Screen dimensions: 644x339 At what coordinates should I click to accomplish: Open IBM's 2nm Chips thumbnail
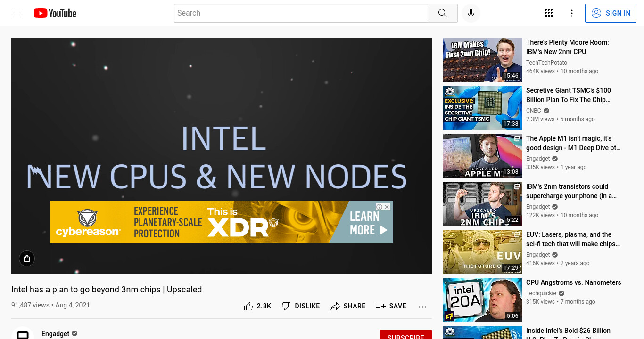483,204
